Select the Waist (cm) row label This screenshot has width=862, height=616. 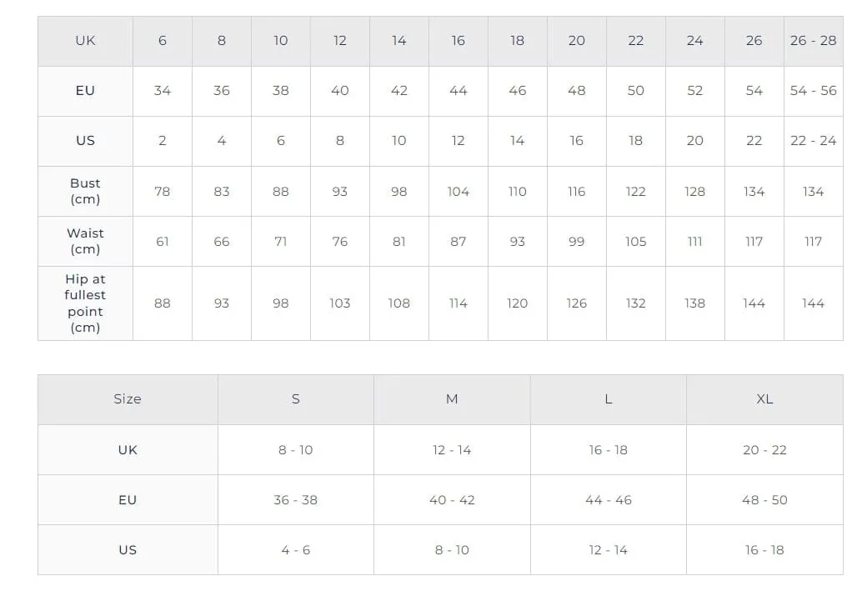tap(85, 241)
